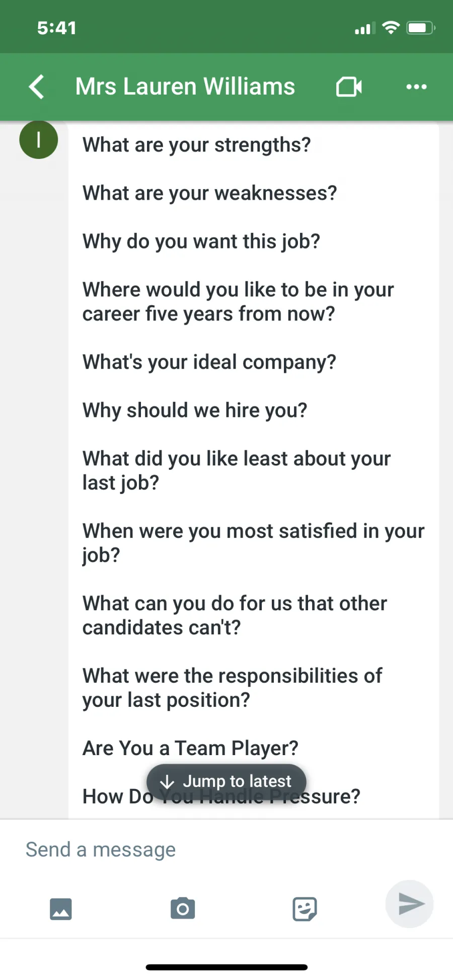
Task: Tap the Mrs Lauren Williams title
Action: [x=185, y=87]
